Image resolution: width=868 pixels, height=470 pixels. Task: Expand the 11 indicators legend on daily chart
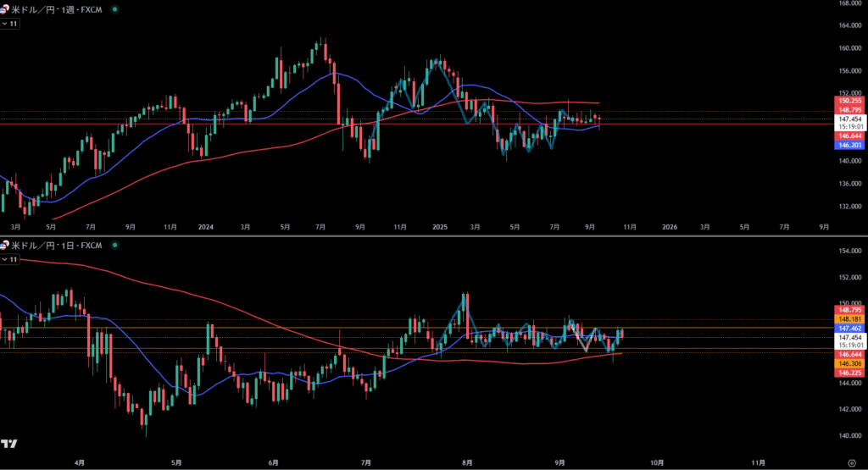point(10,259)
